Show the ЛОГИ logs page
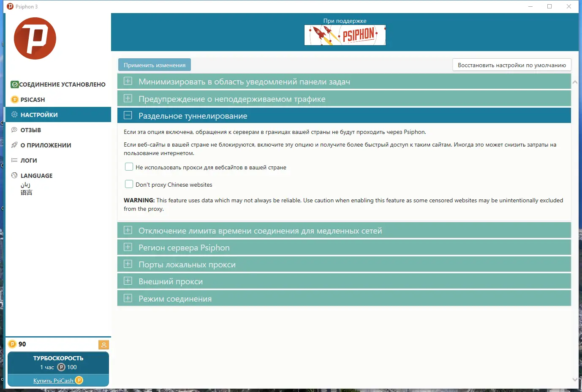The image size is (582, 392). pos(58,160)
